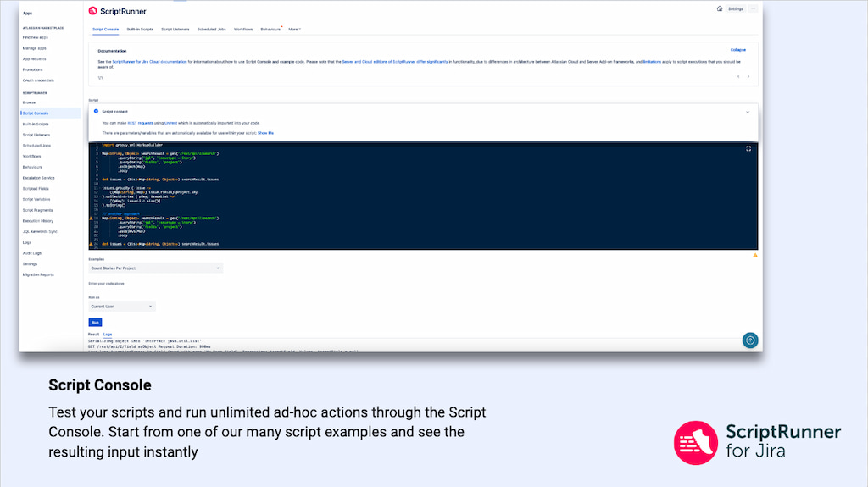Select JQL Keywords Sync in sidebar
868x487 pixels.
point(40,231)
